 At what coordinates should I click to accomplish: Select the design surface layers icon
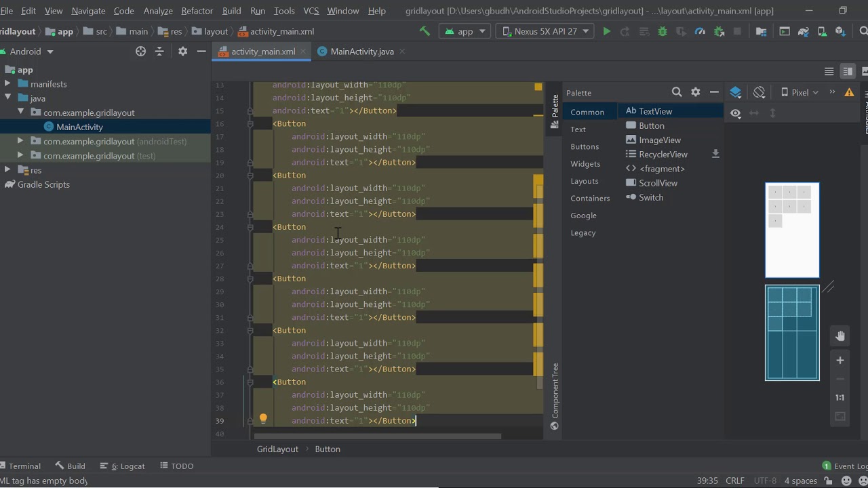pos(736,92)
